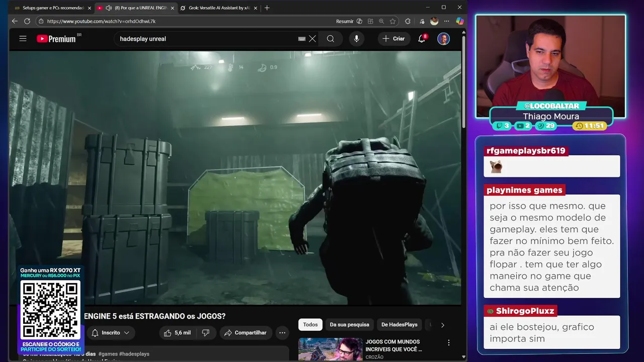Open the Inscrito subscription dropdown
This screenshot has height=362, width=644.
[110, 333]
